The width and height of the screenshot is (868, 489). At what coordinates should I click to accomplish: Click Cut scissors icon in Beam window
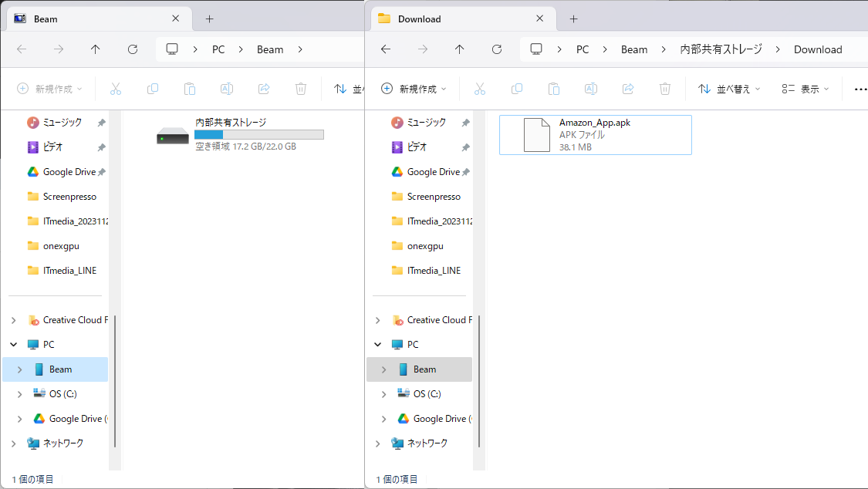[x=116, y=89]
